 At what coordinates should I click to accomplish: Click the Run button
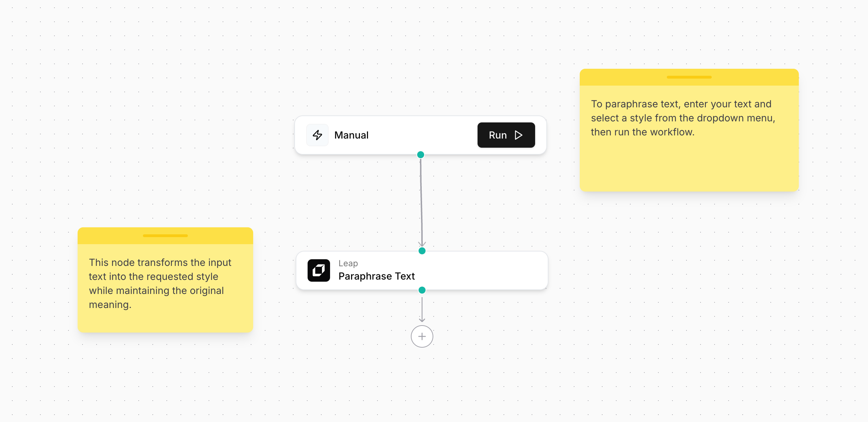point(506,135)
